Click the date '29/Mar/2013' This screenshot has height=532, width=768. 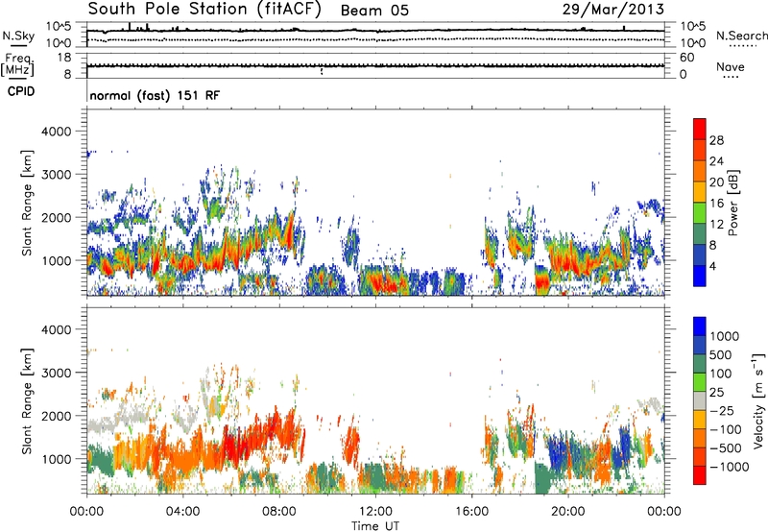[613, 9]
